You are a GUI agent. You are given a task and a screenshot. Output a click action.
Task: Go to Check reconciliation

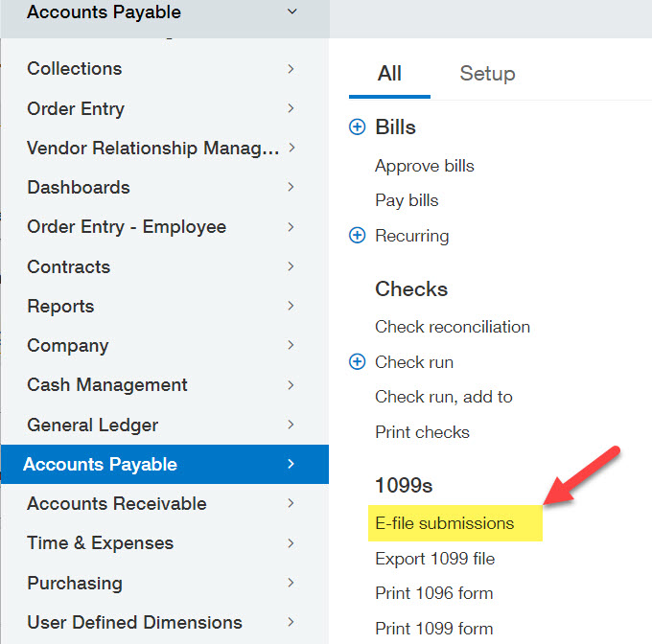click(453, 327)
